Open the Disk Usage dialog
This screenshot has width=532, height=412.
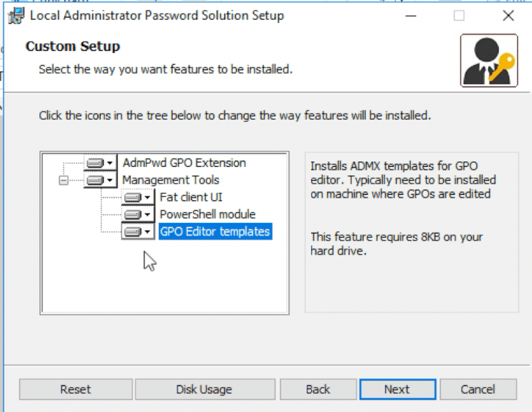205,389
